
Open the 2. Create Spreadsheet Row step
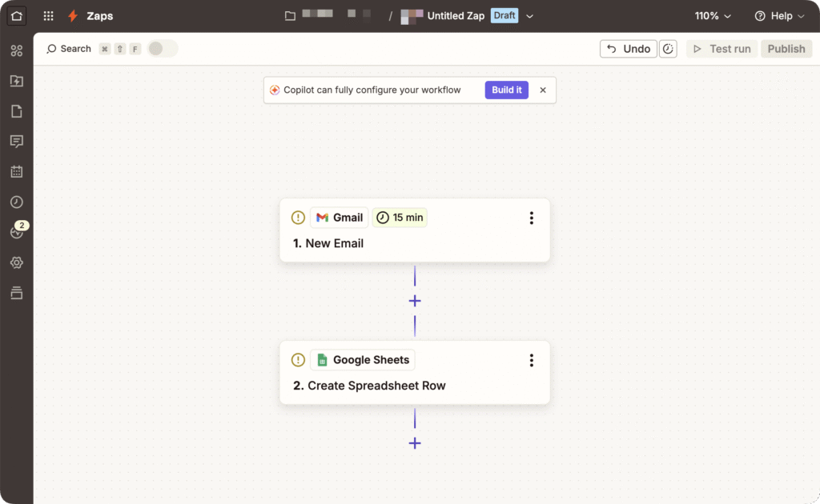[415, 373]
